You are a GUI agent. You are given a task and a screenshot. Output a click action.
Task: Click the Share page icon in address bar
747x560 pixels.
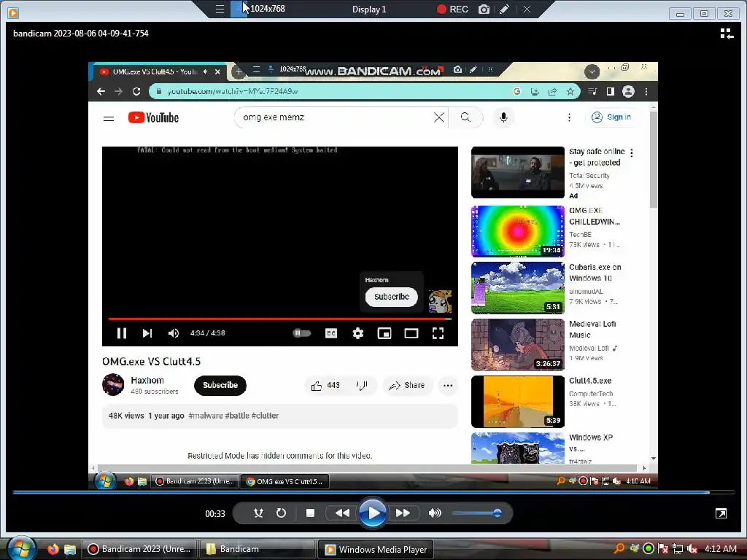tap(553, 91)
